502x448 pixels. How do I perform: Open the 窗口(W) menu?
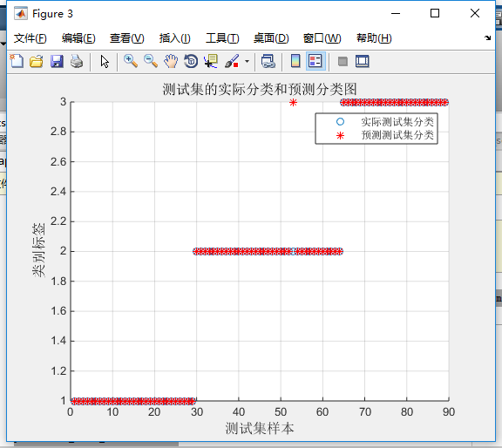point(322,38)
